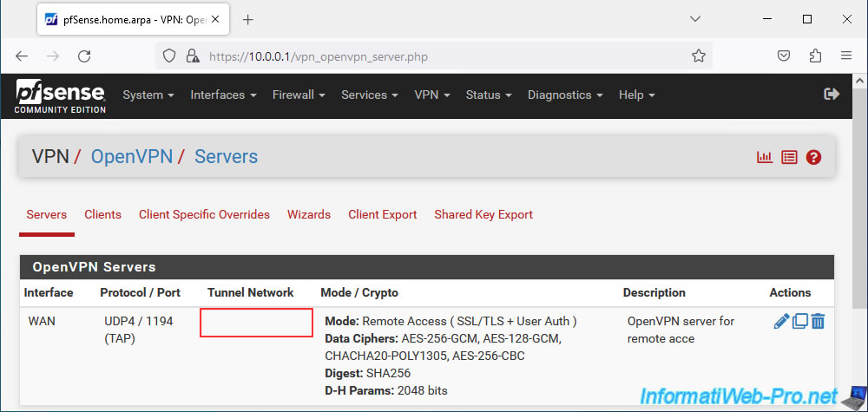Click the OpenVPN Servers panel heading
868x412 pixels.
point(427,267)
